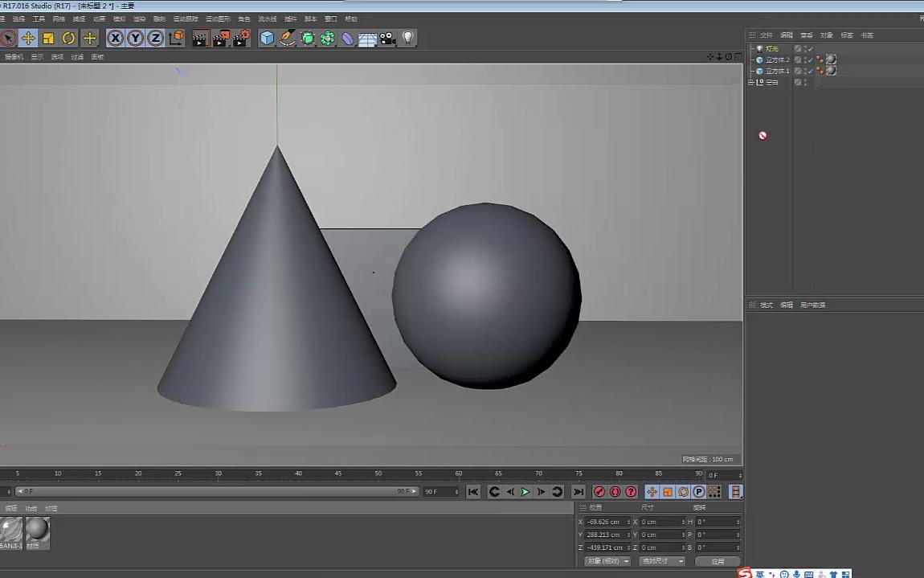
Task: Click the visibility dots next to 灯光
Action: (x=806, y=48)
